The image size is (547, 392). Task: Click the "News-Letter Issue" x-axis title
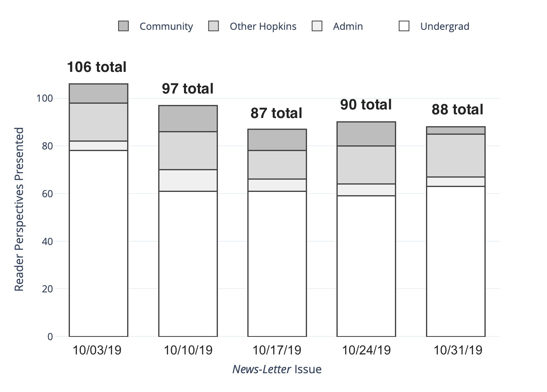click(x=277, y=369)
